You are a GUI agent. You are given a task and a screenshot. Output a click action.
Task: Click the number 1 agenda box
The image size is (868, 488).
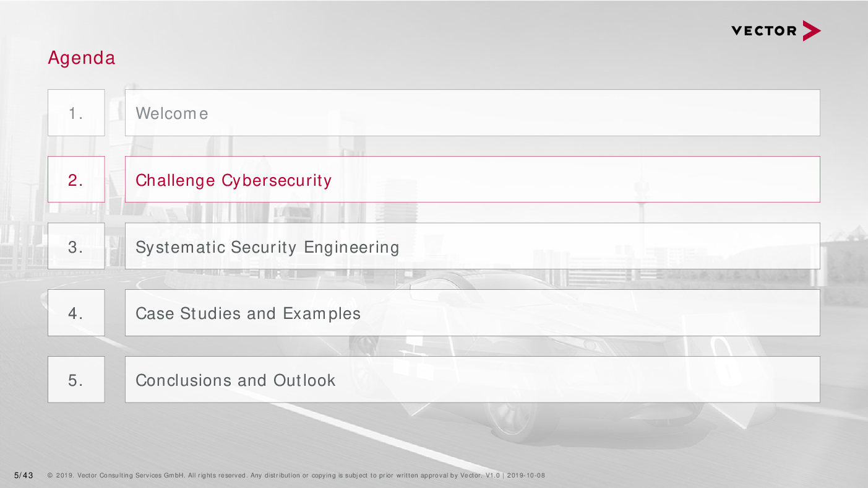coord(76,113)
